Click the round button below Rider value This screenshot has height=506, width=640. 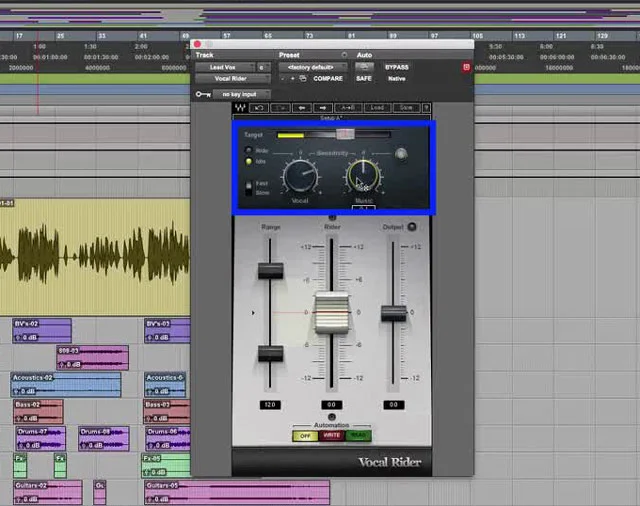click(x=331, y=417)
